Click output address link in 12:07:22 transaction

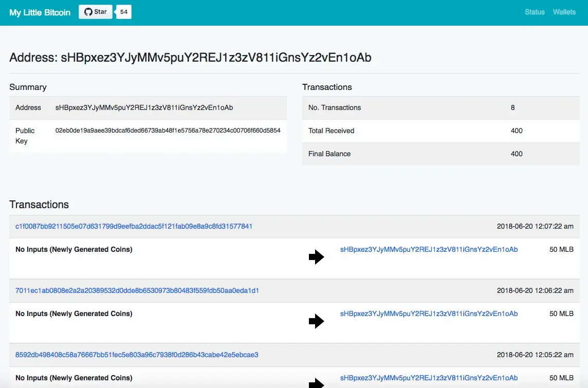(x=429, y=249)
